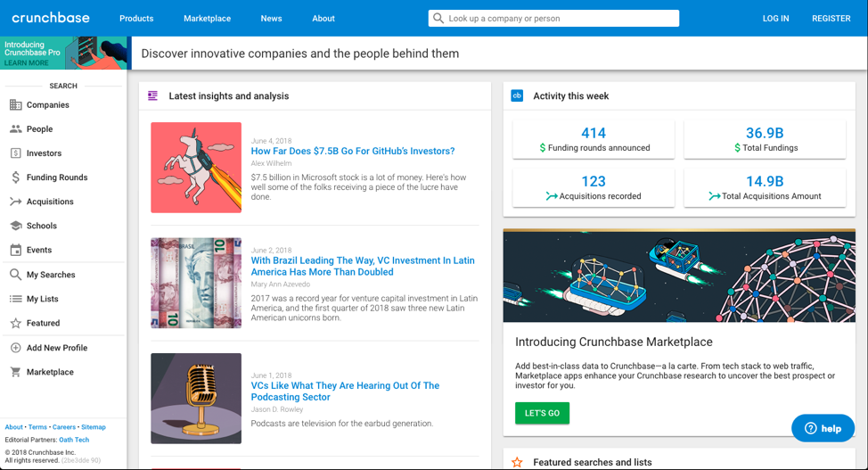Image resolution: width=868 pixels, height=470 pixels.
Task: Click the Brazilian banknote article thumbnail
Action: point(196,283)
